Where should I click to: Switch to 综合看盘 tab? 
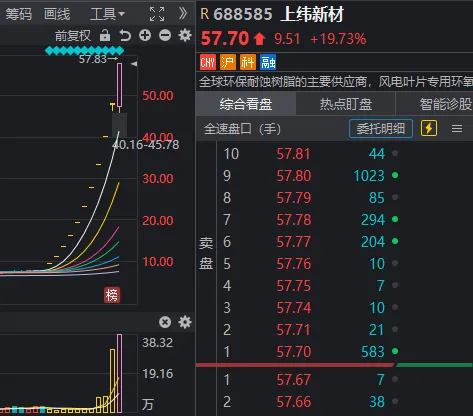pos(246,104)
